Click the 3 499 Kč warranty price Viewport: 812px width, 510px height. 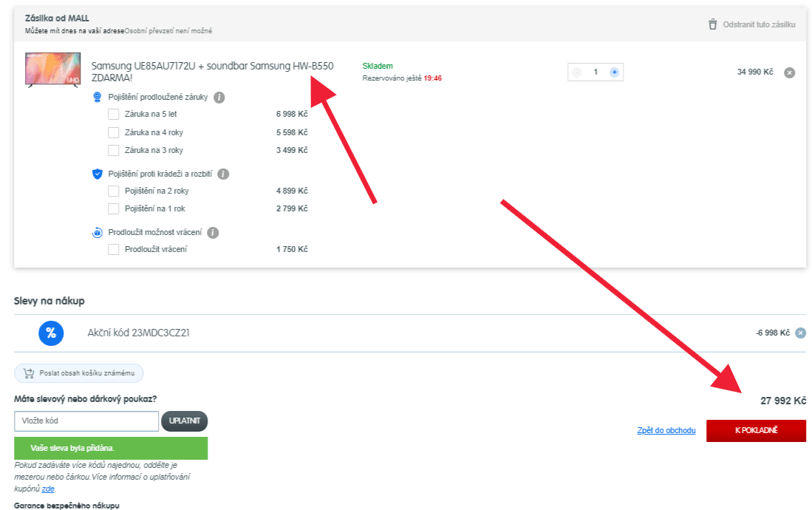[x=292, y=150]
